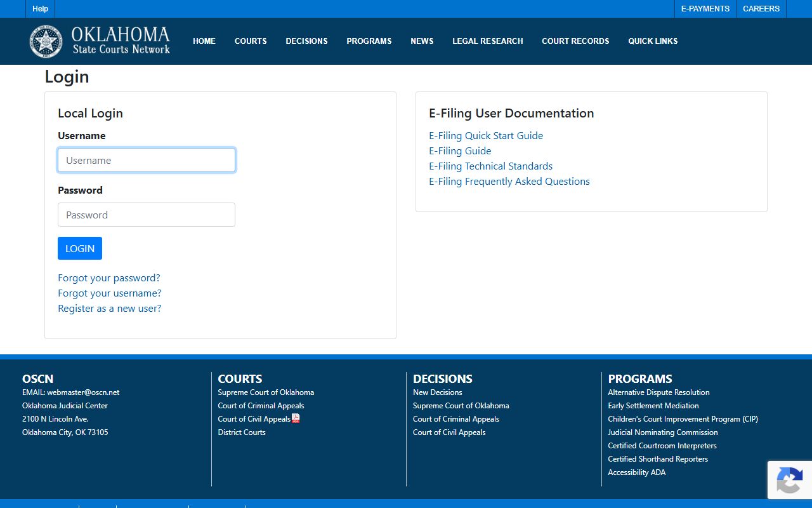
Task: Open the E-Filing Quick Start Guide
Action: click(x=486, y=136)
